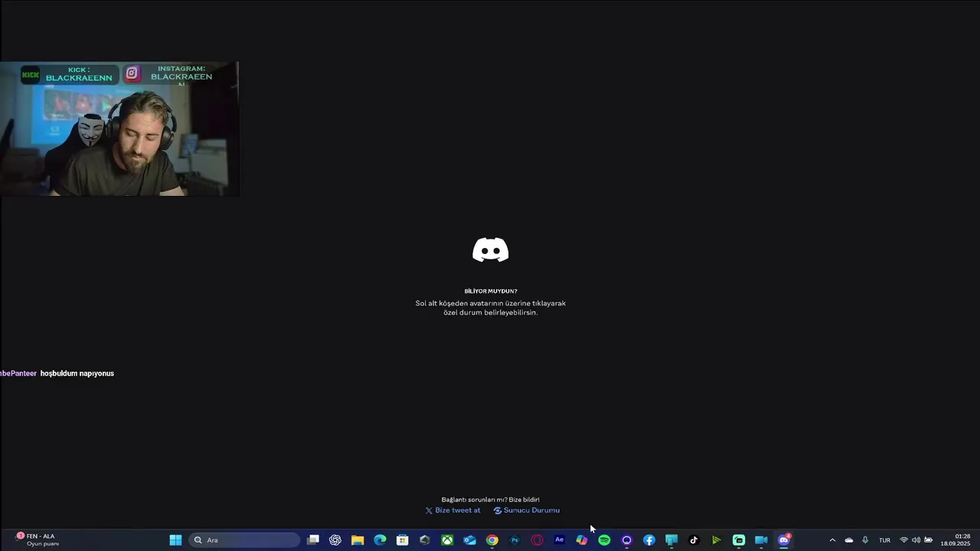This screenshot has width=980, height=551.
Task: Open the 'Bize tweet at' link
Action: (453, 510)
